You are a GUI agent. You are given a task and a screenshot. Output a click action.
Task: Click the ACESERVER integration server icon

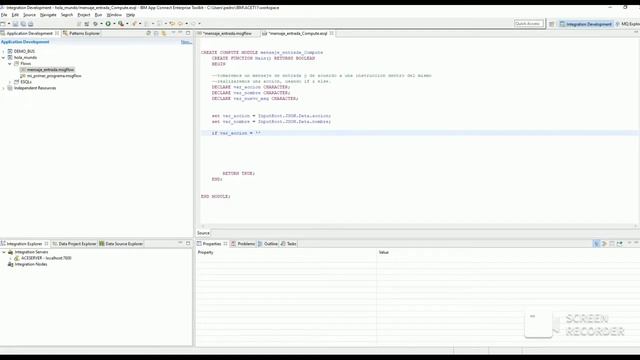tap(17, 258)
